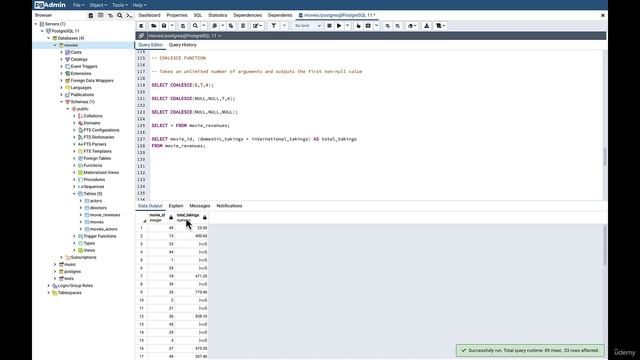Click the total_takings column header
The width and height of the screenshot is (640, 360).
point(191,218)
